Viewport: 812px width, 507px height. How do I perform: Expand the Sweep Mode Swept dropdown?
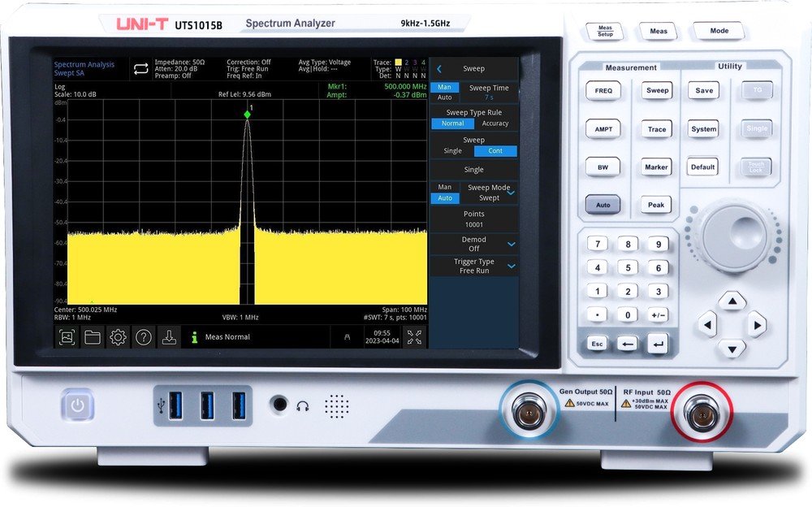click(511, 193)
